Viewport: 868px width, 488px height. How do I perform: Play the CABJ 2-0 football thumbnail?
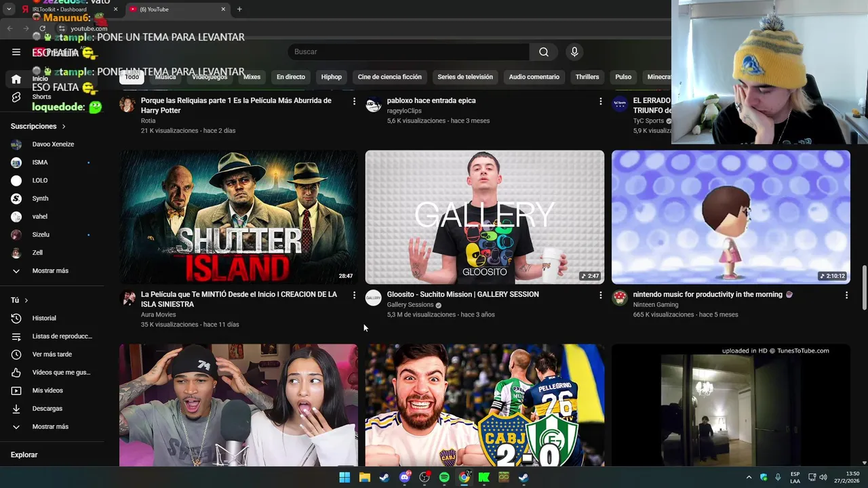(485, 405)
